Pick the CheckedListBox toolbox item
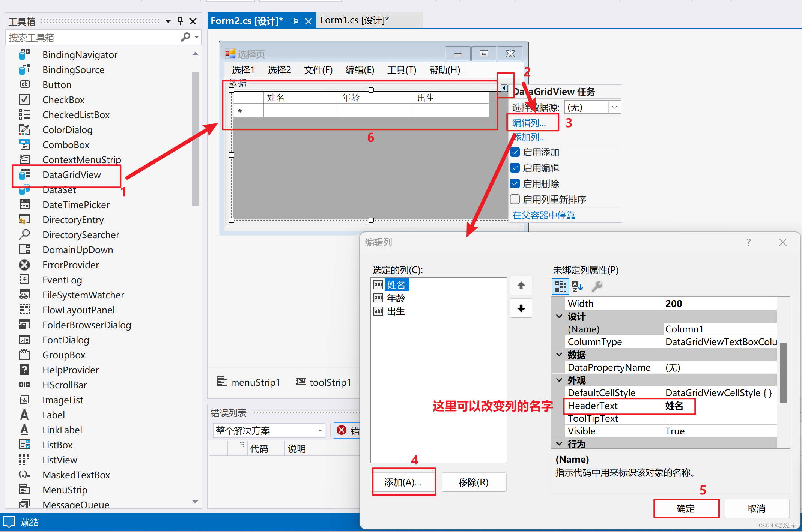The height and width of the screenshot is (532, 802). (x=76, y=115)
